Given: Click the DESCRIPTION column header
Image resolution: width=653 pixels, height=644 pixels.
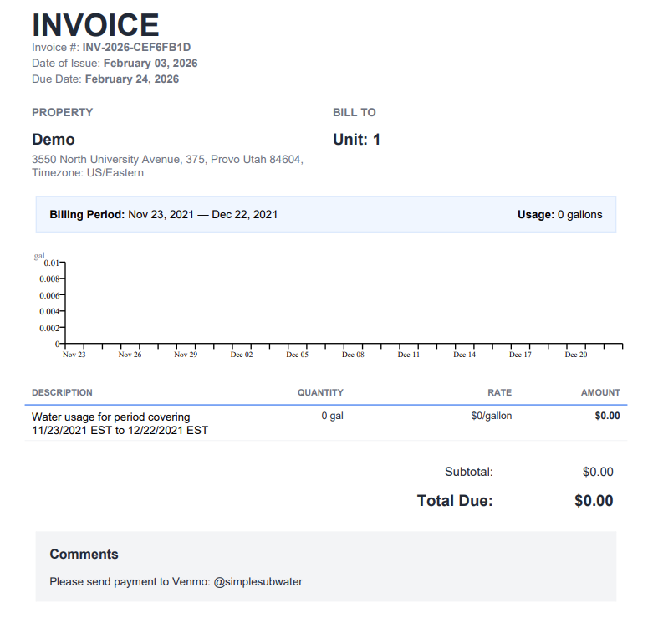Looking at the screenshot, I should tap(62, 392).
